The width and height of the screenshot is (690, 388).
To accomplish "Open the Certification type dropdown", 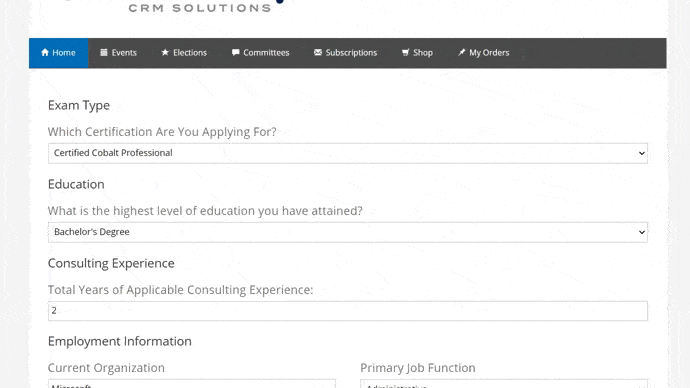I will (x=348, y=153).
